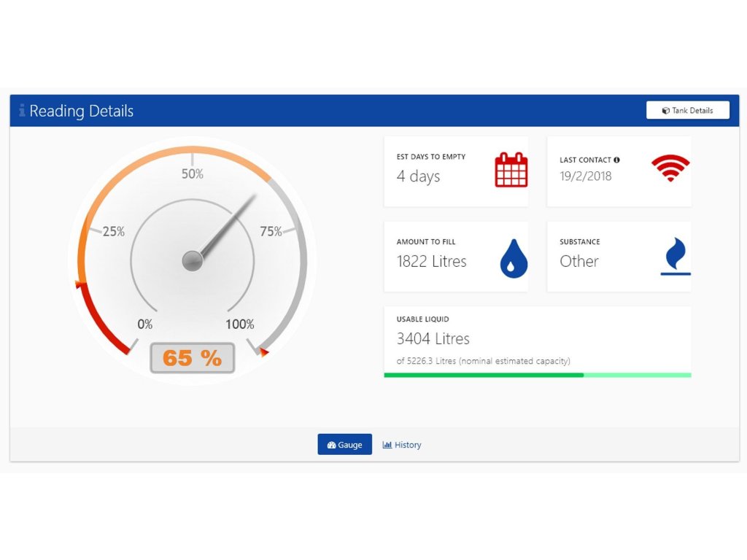Select the '3404 Litres' usable liquid value

point(433,338)
